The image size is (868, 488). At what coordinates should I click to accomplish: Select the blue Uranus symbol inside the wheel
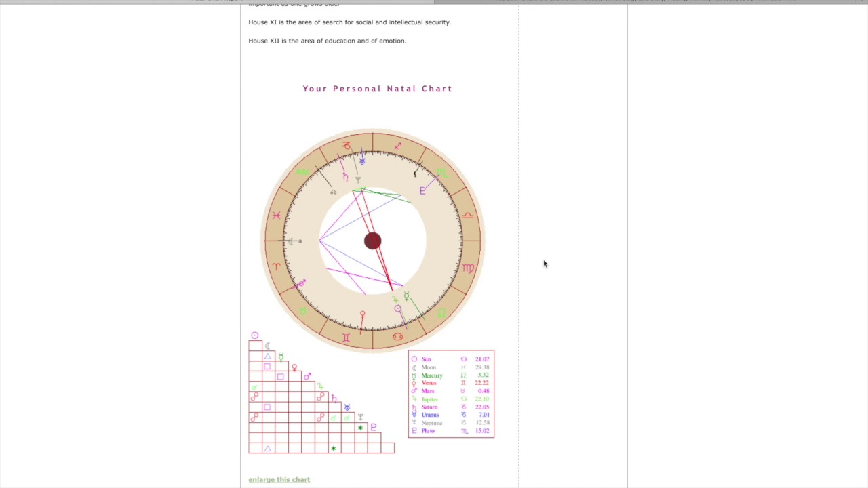pyautogui.click(x=362, y=161)
